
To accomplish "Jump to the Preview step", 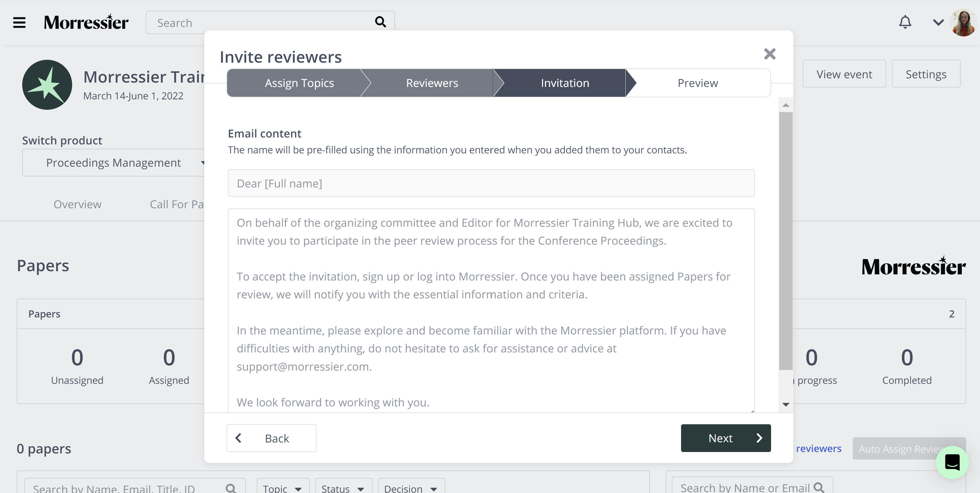I will (x=698, y=83).
